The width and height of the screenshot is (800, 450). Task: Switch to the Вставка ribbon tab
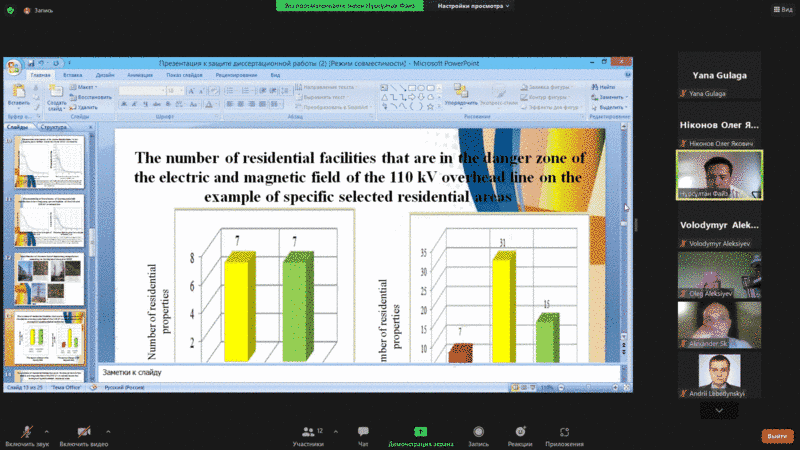pos(73,75)
